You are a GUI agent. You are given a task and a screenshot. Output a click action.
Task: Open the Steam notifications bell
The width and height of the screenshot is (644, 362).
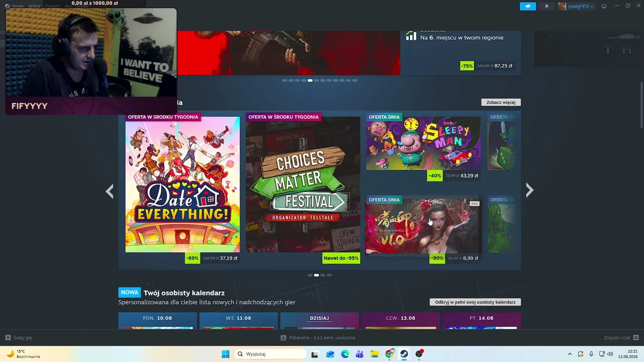[547, 7]
